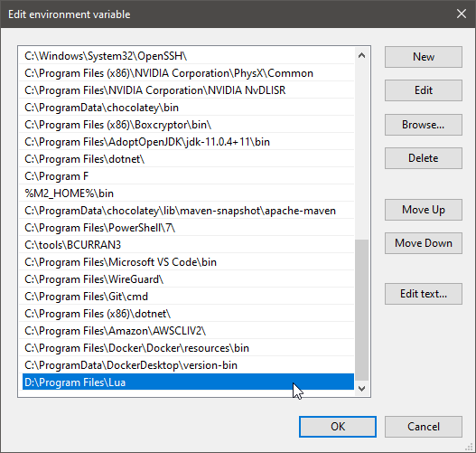Select the D:\Program Files\Lua entry
Viewport: 476px width, 453px height.
(x=187, y=382)
